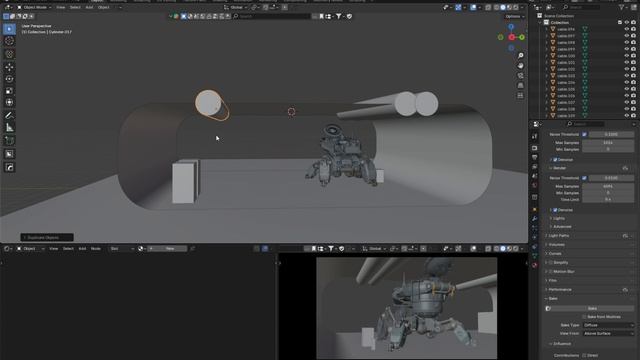
Task: Click the pan hand icon in viewport
Action: (520, 66)
